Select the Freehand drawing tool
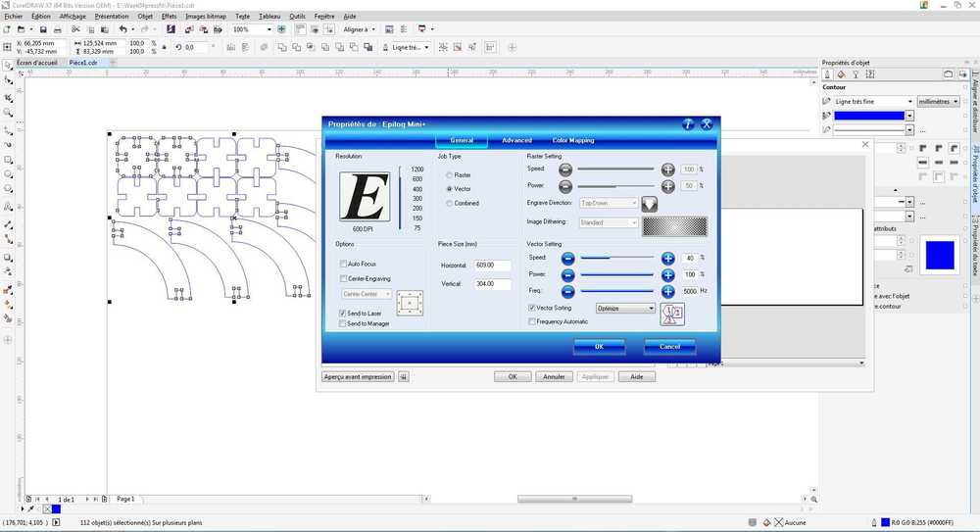 pyautogui.click(x=8, y=130)
